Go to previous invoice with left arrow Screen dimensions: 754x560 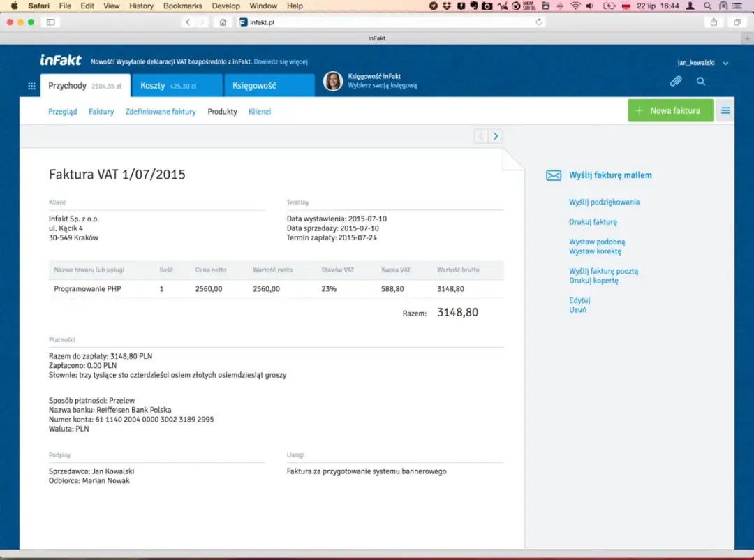(x=481, y=136)
